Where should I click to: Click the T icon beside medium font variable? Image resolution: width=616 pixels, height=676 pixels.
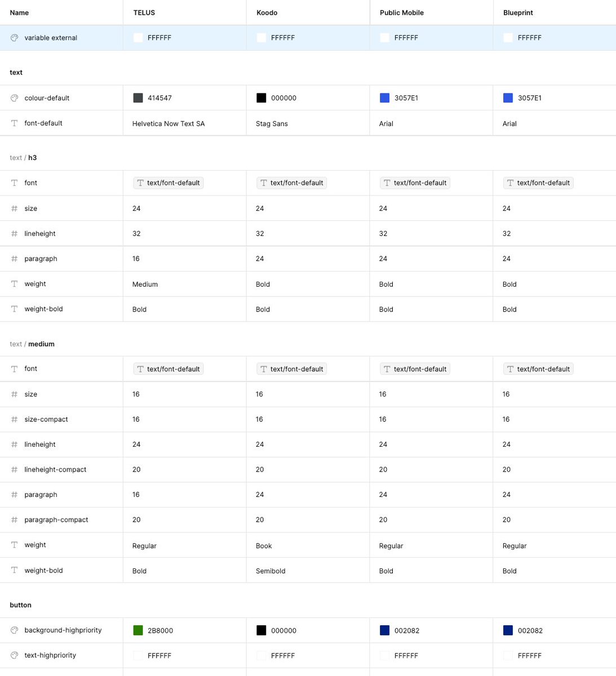15,369
